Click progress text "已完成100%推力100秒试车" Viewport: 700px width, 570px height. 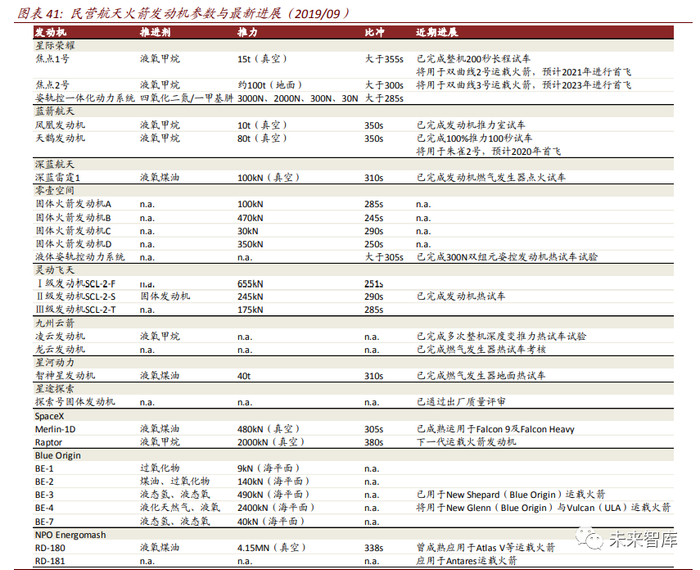click(x=474, y=138)
